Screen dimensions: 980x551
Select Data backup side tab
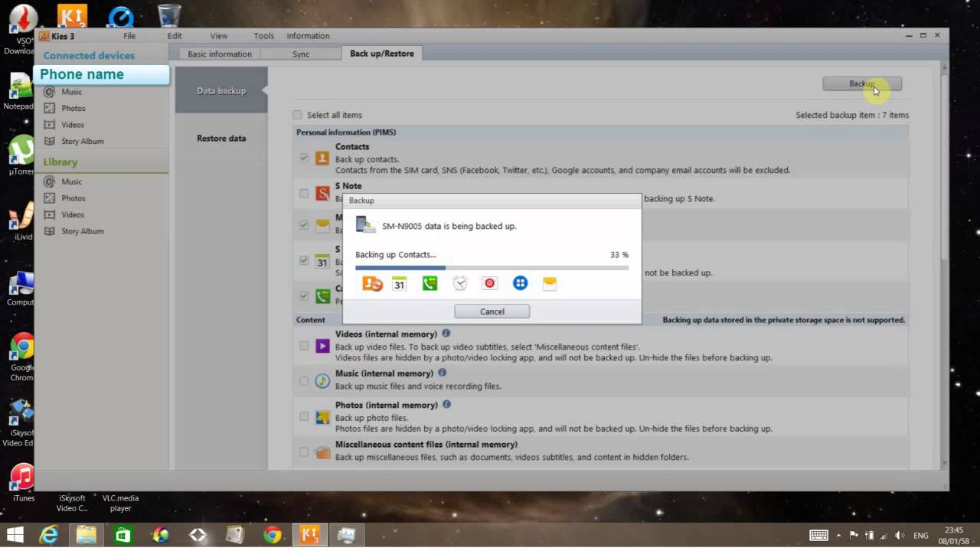pos(221,90)
